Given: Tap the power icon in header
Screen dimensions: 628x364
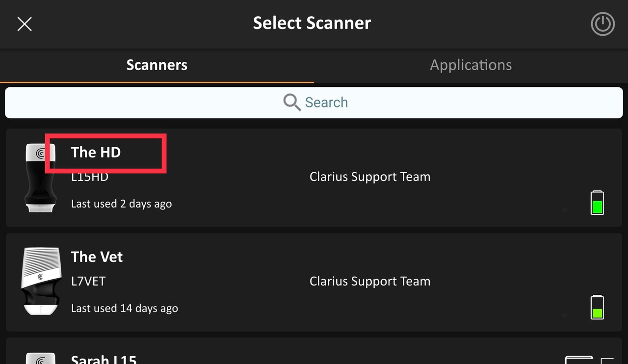Looking at the screenshot, I should click(x=602, y=24).
